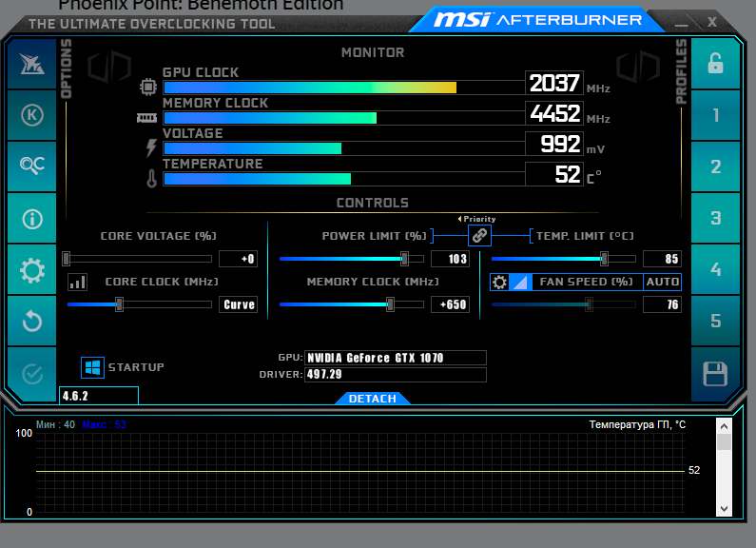Load profile slot 2
The width and height of the screenshot is (756, 548).
click(x=715, y=166)
